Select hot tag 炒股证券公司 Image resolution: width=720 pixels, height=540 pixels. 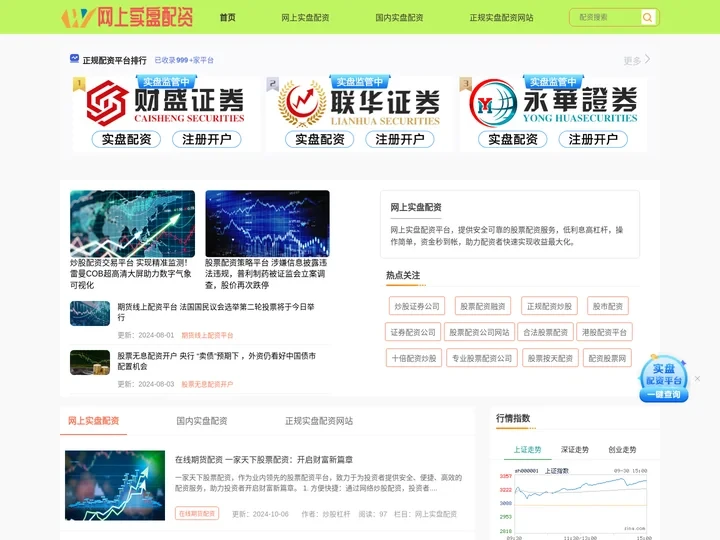click(x=417, y=306)
